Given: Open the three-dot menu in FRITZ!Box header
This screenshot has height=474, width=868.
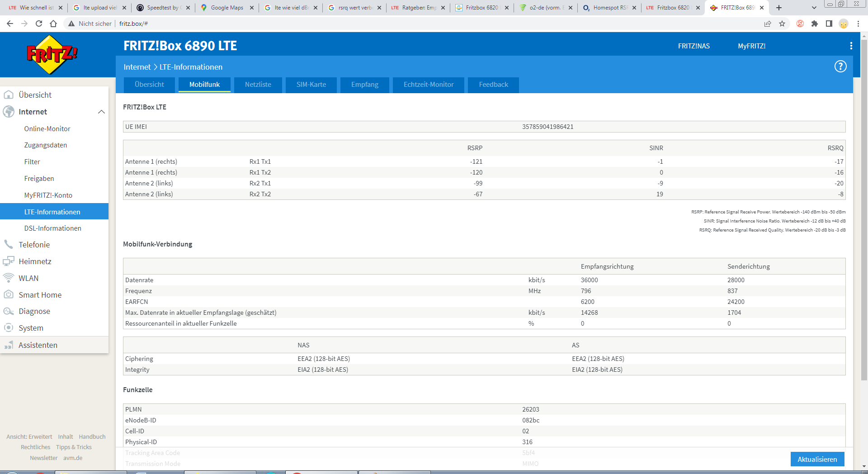Looking at the screenshot, I should click(851, 46).
